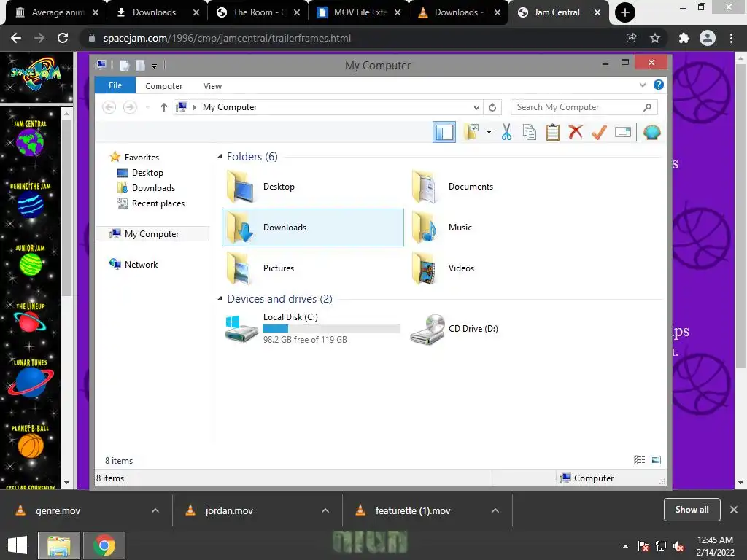This screenshot has height=560, width=747.
Task: Bookmark this page with star icon
Action: (x=655, y=38)
